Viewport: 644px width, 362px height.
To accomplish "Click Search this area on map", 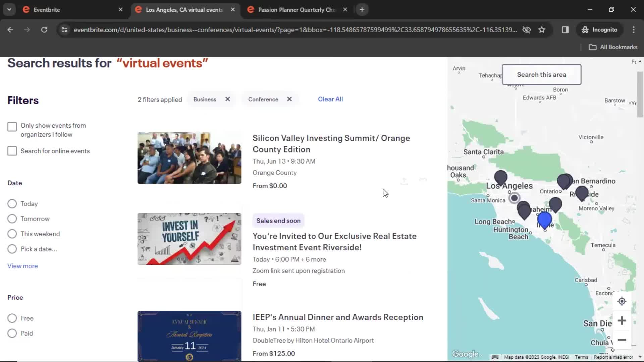I will click(541, 75).
